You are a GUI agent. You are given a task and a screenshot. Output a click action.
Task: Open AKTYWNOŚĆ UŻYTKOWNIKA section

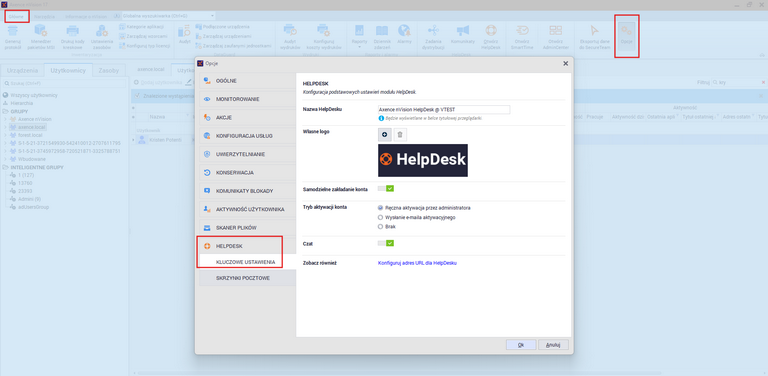[246, 210]
